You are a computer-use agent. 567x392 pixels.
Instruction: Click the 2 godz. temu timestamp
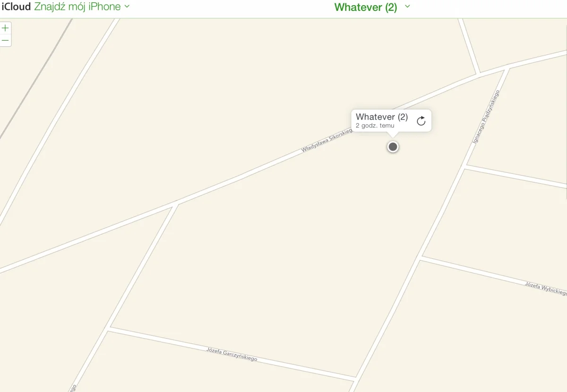[x=375, y=126]
